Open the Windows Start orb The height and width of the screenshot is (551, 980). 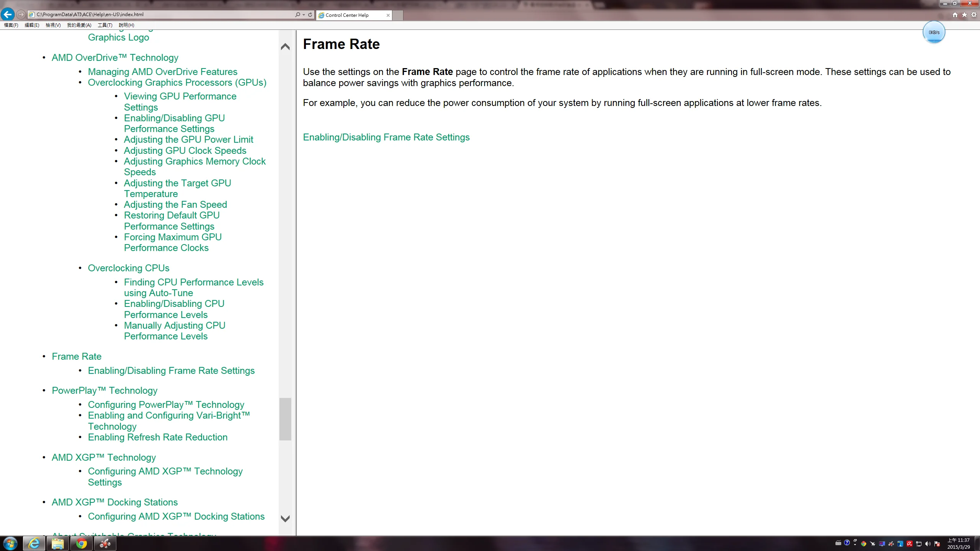10,543
